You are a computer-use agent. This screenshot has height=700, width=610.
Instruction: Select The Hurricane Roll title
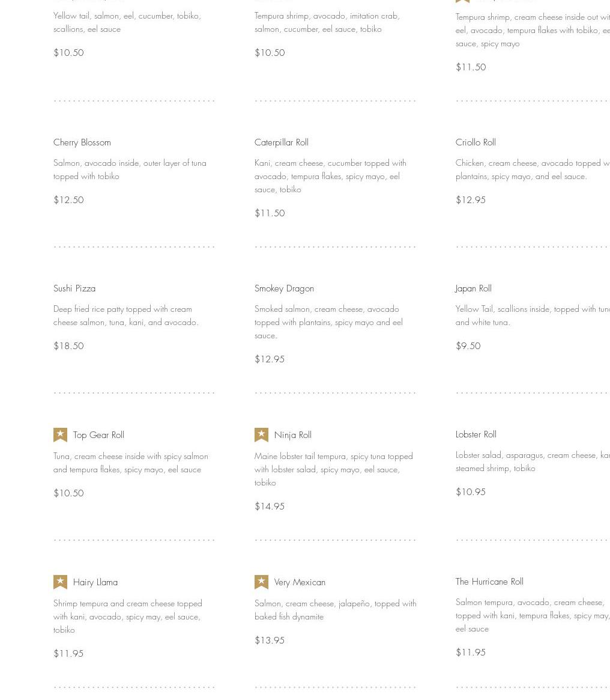[489, 582]
